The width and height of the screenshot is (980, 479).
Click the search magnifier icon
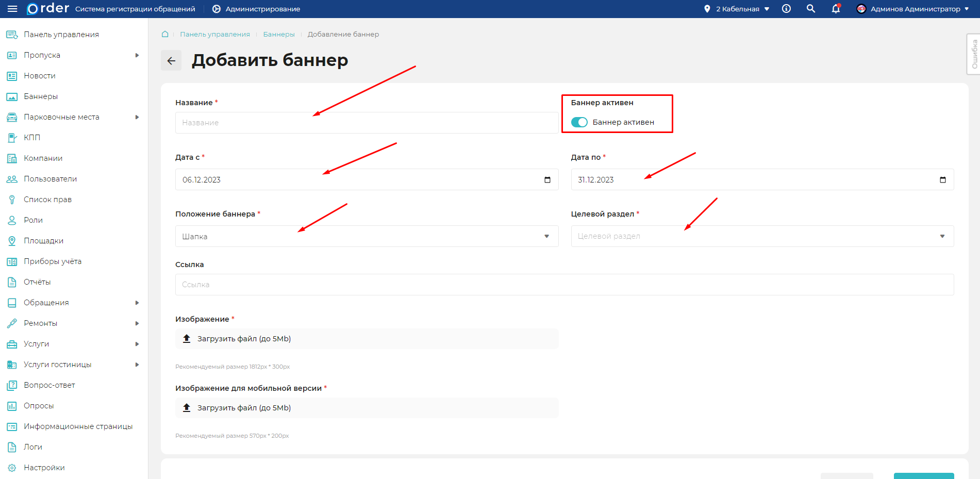pos(811,9)
